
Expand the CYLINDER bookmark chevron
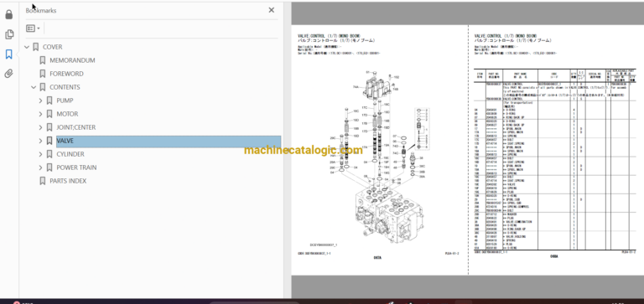click(x=40, y=154)
